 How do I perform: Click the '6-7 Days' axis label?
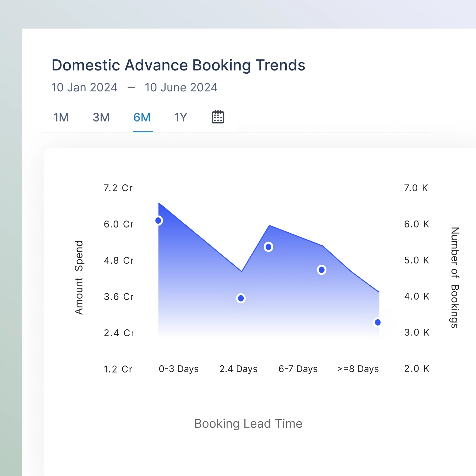(298, 369)
